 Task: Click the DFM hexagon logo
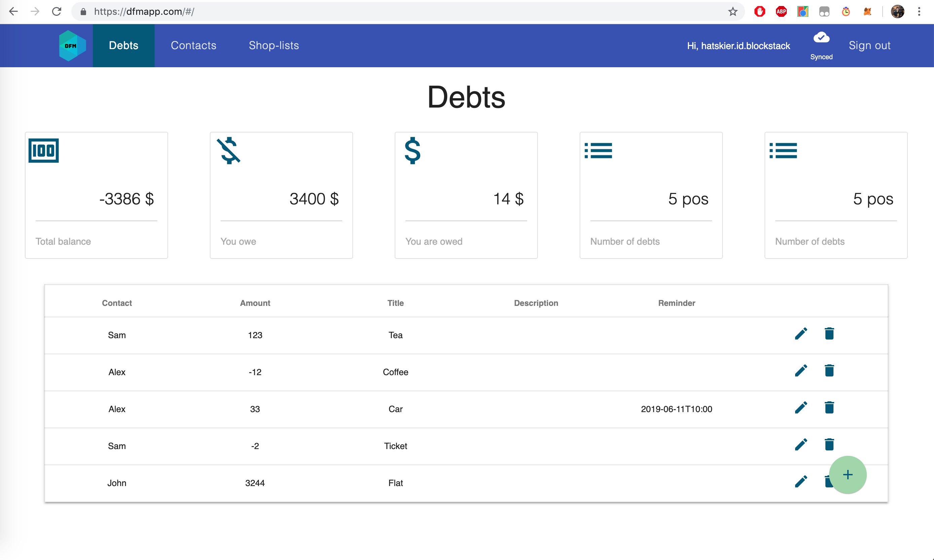tap(72, 46)
